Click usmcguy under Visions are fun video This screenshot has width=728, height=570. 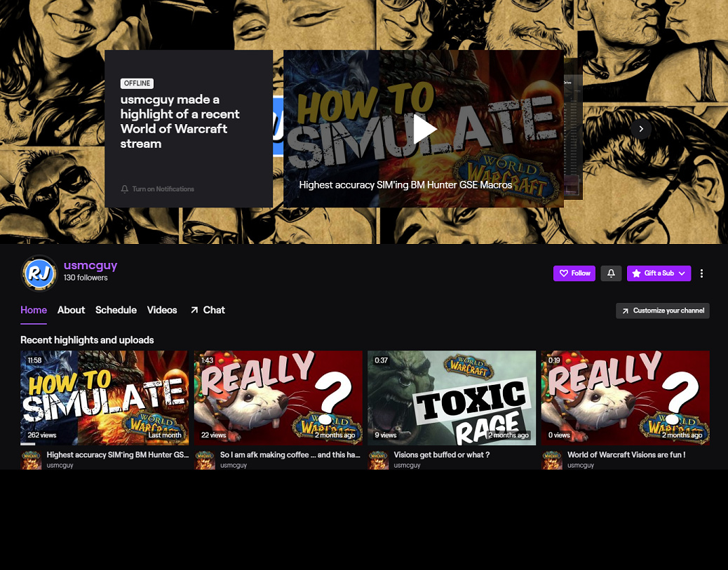581,465
